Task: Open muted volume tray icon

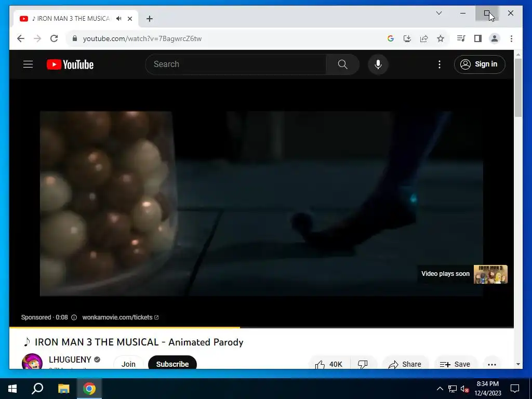Action: click(465, 389)
